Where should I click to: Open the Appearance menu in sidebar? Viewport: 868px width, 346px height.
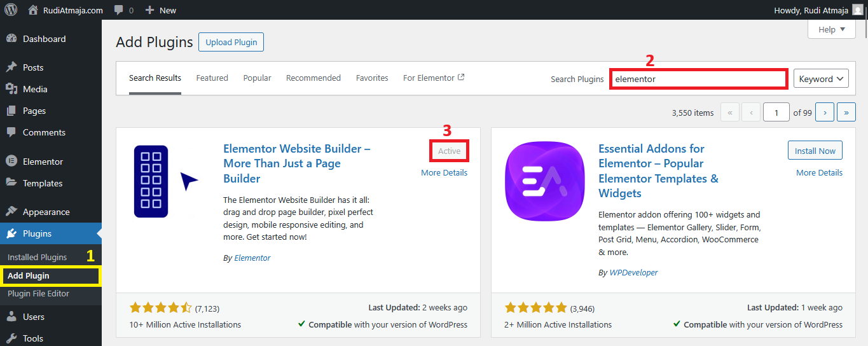tap(46, 212)
